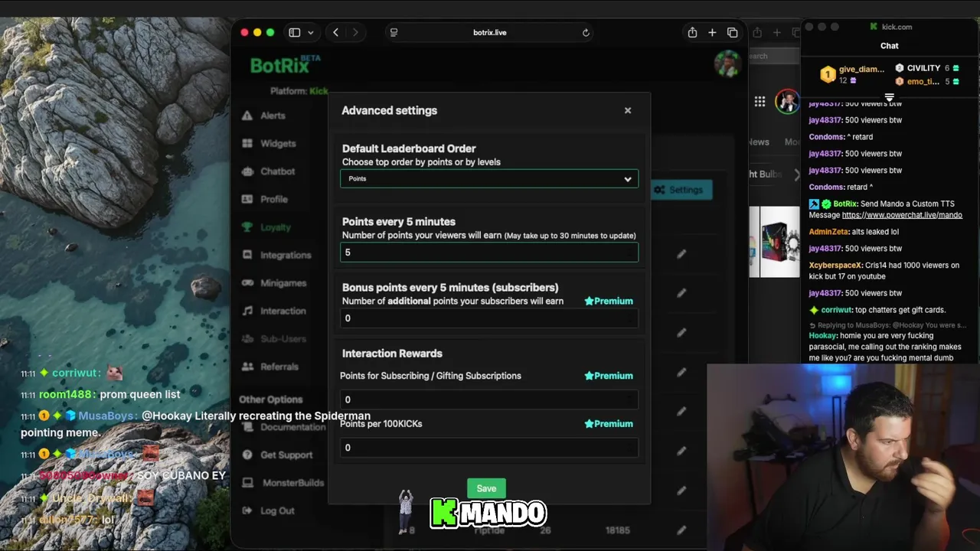Screen dimensions: 980x551
Task: Open Minigames in the BotRix sidebar
Action: (x=283, y=283)
